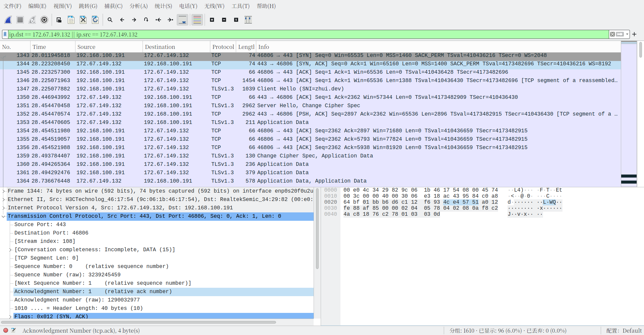Open the display filter history dropdown

pos(627,34)
